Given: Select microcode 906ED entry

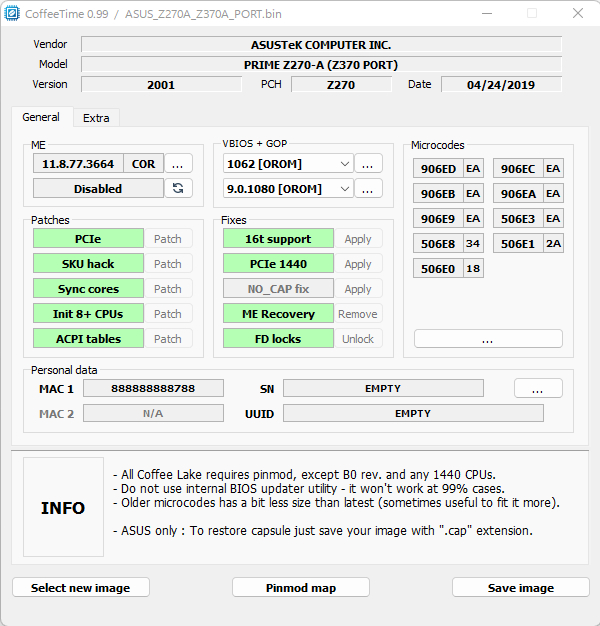Looking at the screenshot, I should click(x=448, y=168).
